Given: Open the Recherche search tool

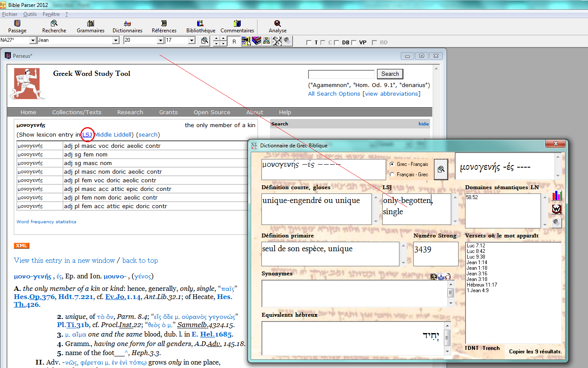Looking at the screenshot, I should tap(54, 26).
